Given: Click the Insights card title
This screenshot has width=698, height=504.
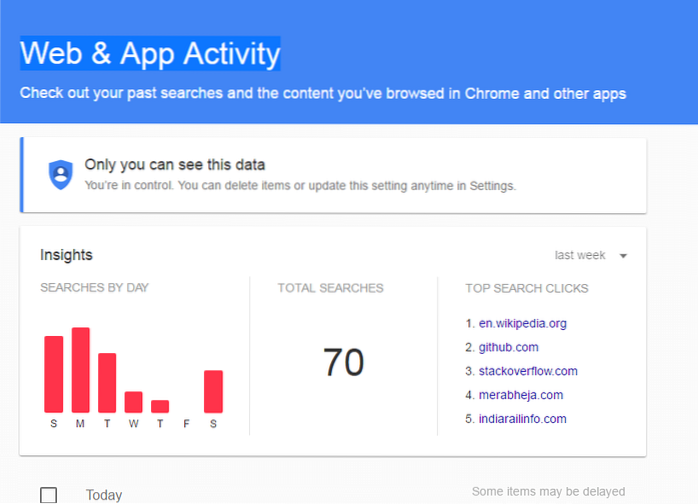Looking at the screenshot, I should click(x=66, y=255).
